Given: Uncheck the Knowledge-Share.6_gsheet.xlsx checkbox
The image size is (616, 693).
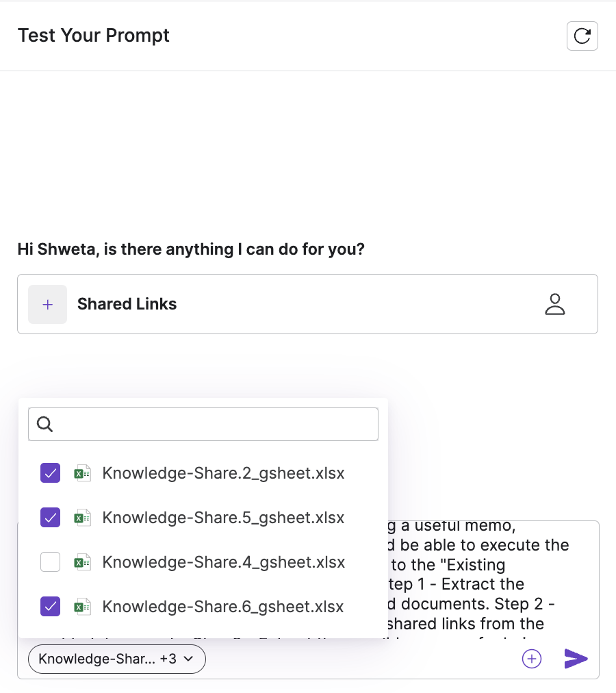Looking at the screenshot, I should point(50,607).
